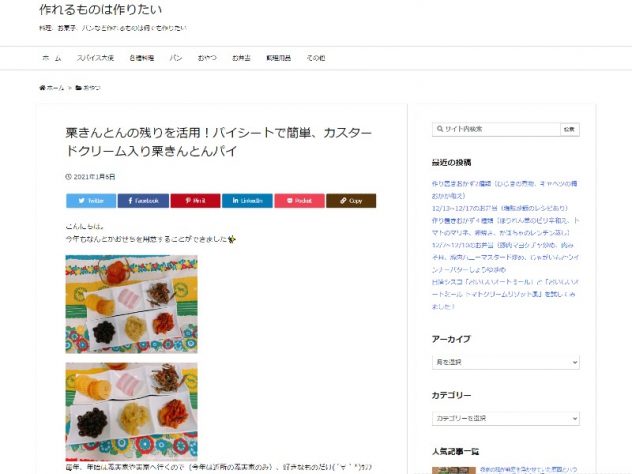632x474 pixels.
Task: Save the article to Pocket
Action: (299, 201)
